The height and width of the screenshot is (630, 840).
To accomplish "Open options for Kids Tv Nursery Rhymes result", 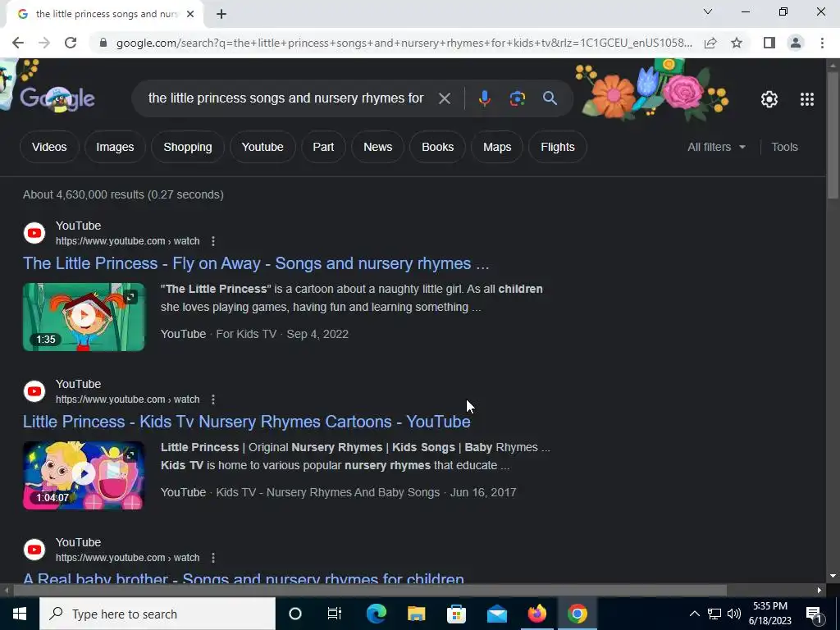I will point(213,399).
